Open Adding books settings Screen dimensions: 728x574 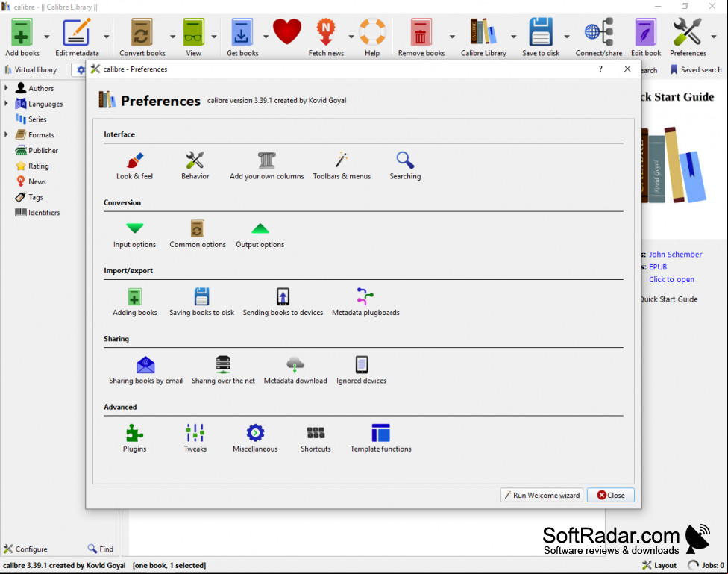coord(135,302)
